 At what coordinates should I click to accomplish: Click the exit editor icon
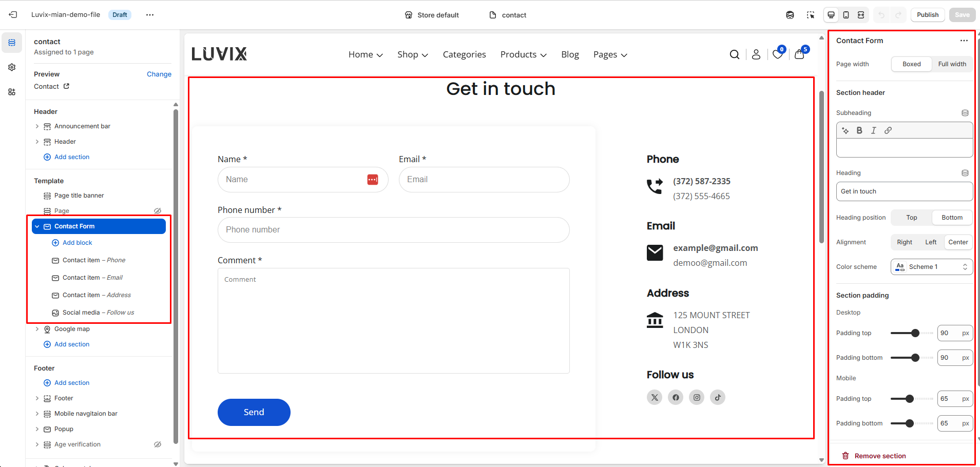click(x=13, y=15)
